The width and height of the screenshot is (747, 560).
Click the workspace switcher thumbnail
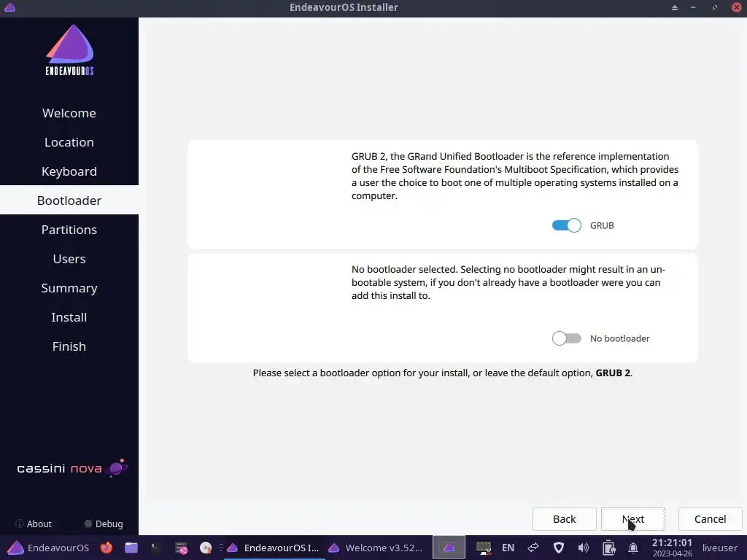pos(449,548)
